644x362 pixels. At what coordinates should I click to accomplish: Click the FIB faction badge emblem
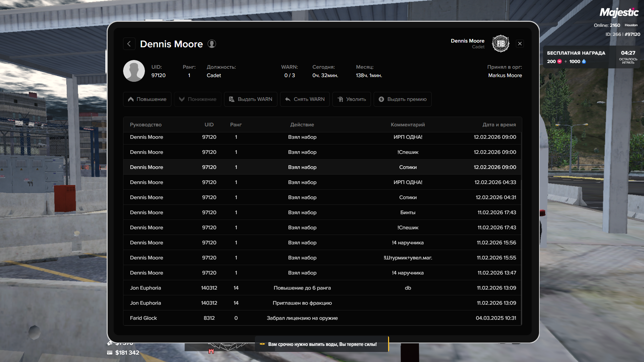click(x=500, y=44)
